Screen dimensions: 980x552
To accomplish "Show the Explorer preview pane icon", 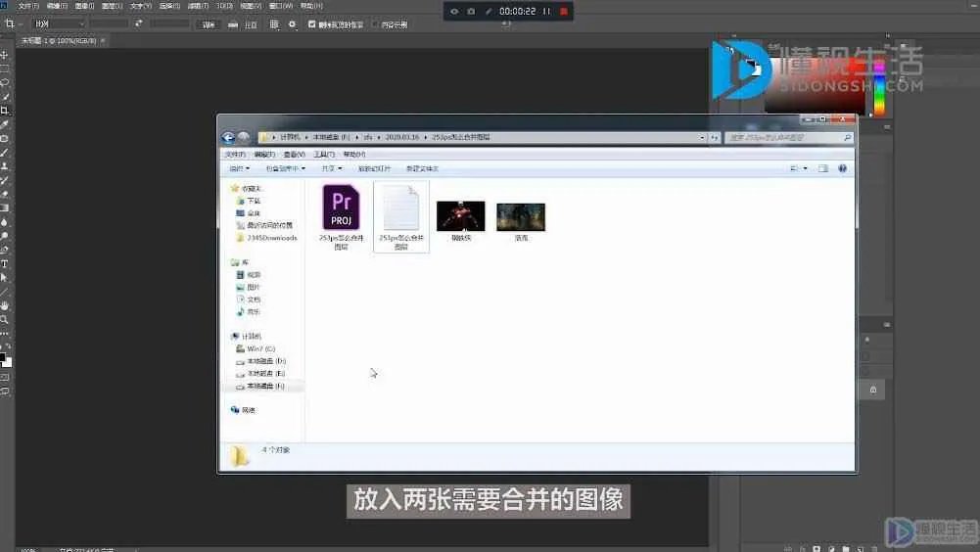I will (x=823, y=168).
